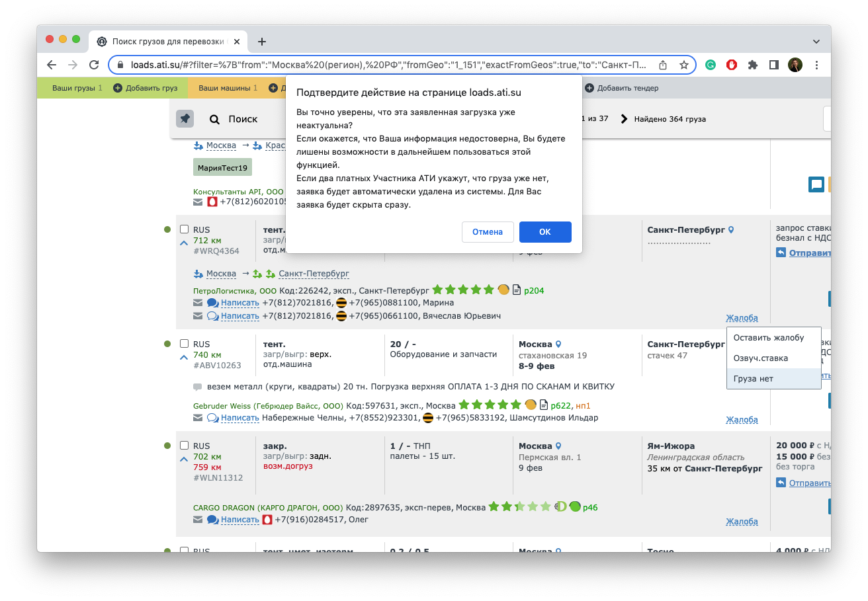The width and height of the screenshot is (868, 601).
Task: Open a new browser tab with the plus
Action: coord(262,42)
